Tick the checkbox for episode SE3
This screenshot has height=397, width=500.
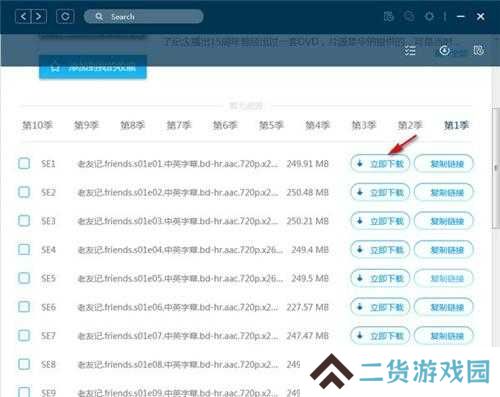coord(24,221)
